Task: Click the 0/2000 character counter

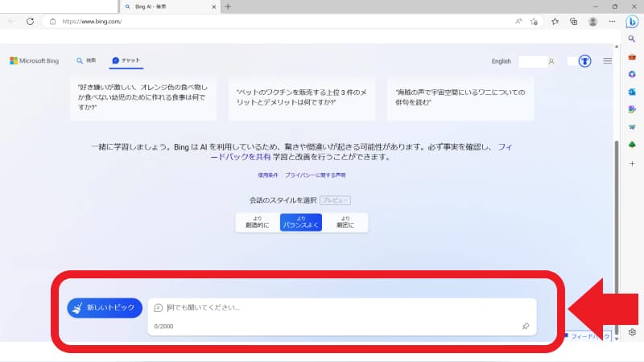Action: pyautogui.click(x=163, y=327)
